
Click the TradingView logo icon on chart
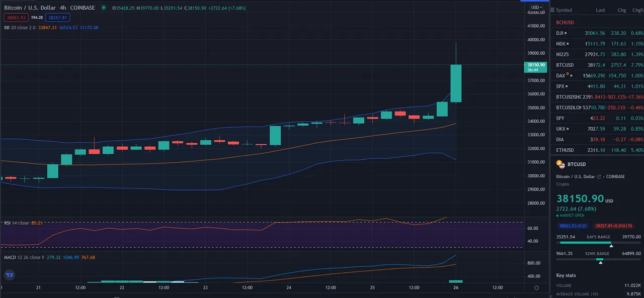point(9,275)
